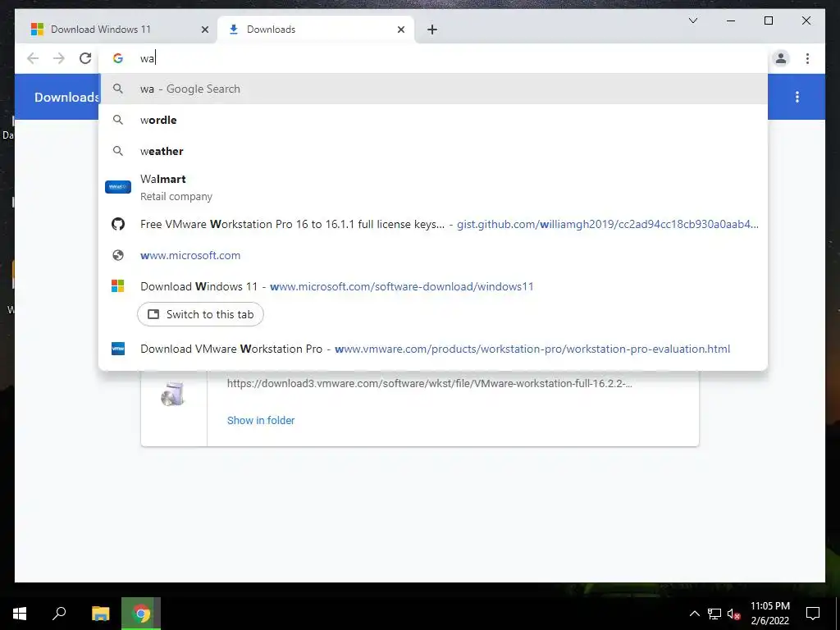Reload the current page

[x=85, y=58]
